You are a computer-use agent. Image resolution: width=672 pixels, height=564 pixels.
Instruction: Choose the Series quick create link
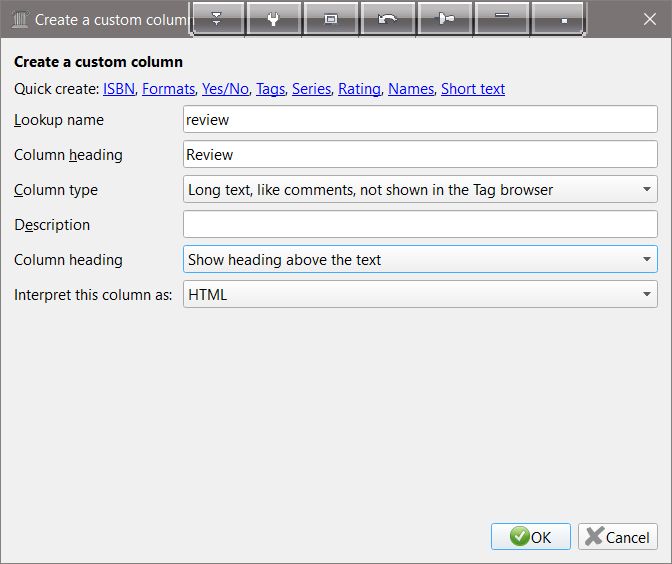coord(311,89)
